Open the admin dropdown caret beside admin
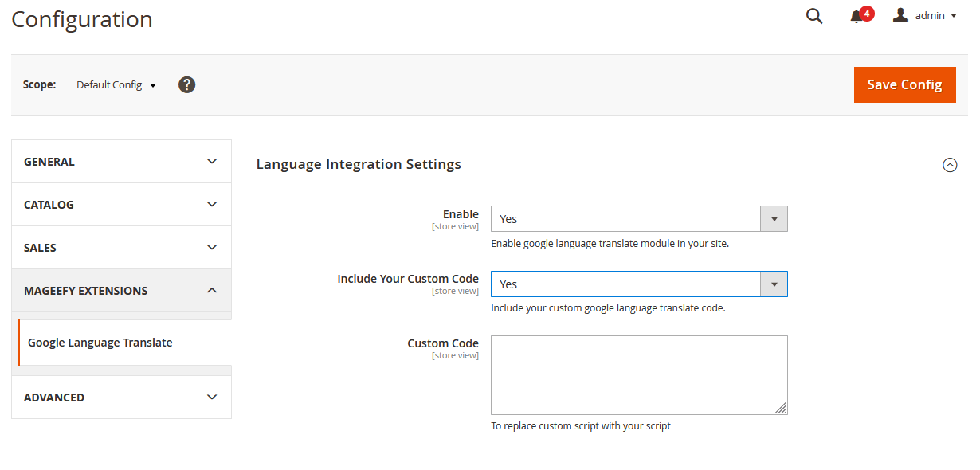The height and width of the screenshot is (470, 980). [x=954, y=14]
